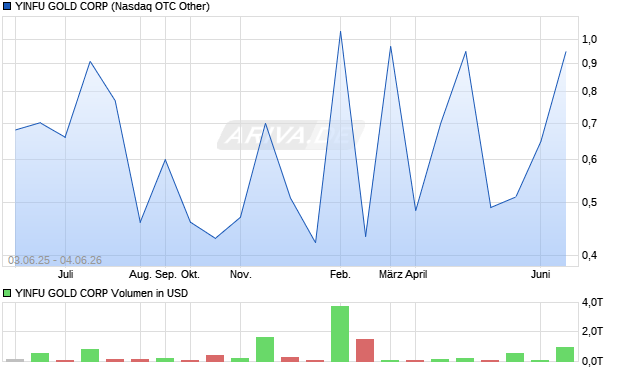The image size is (620, 371).
Task: Click the price peak at the März gridline
Action: [390, 47]
